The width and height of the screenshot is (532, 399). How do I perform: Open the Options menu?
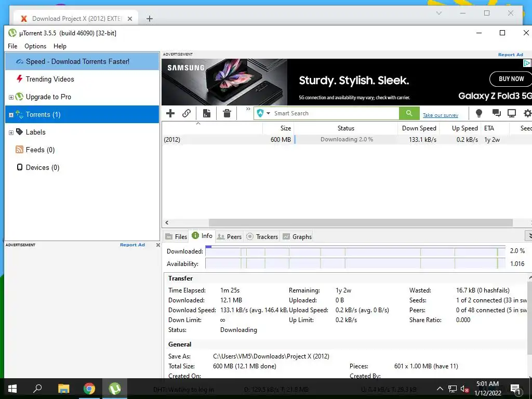click(x=35, y=46)
